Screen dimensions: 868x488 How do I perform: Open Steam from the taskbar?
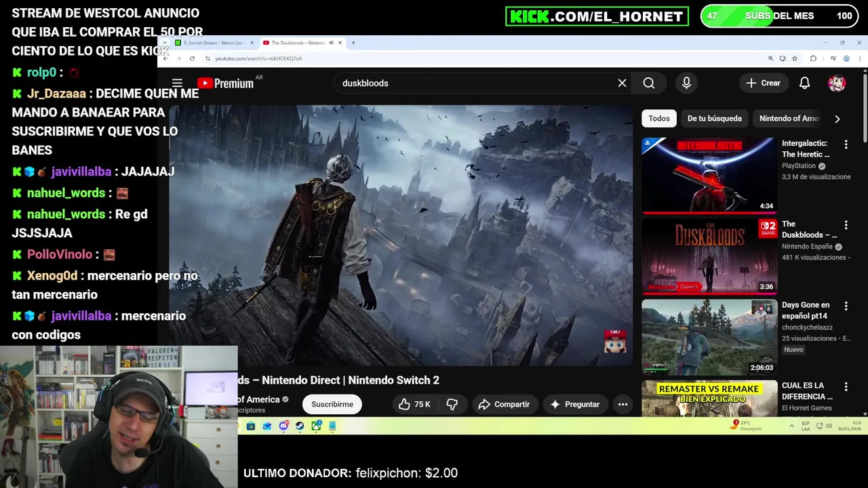(x=300, y=426)
